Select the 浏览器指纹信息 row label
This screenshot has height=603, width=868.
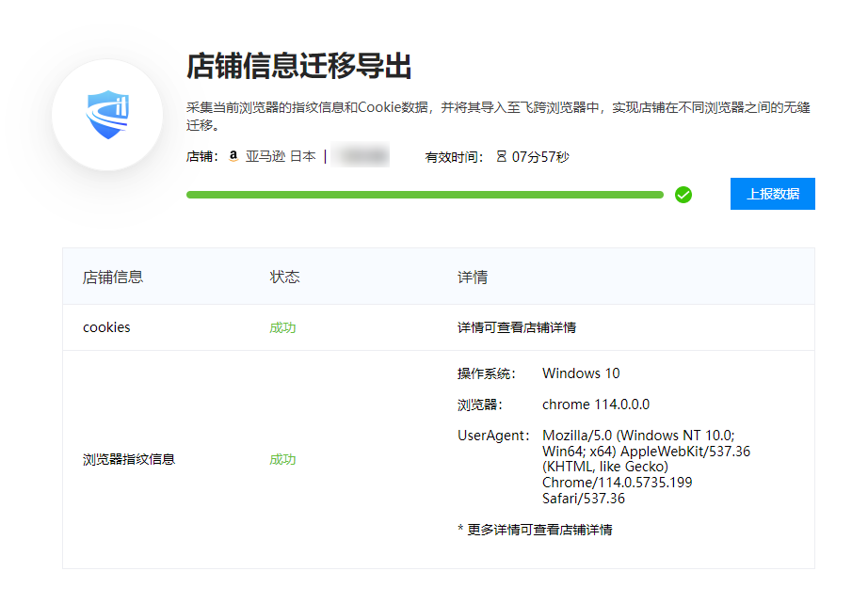129,459
